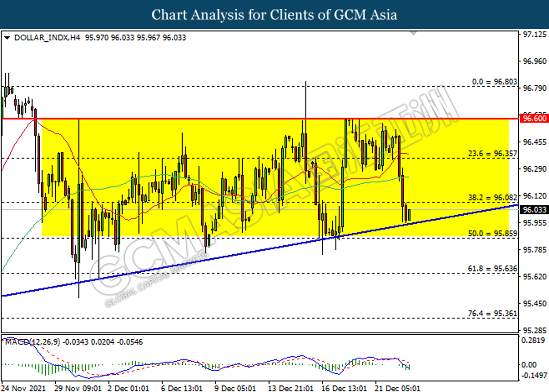
Task: Click the price axis value 95.450
Action: pos(534,304)
